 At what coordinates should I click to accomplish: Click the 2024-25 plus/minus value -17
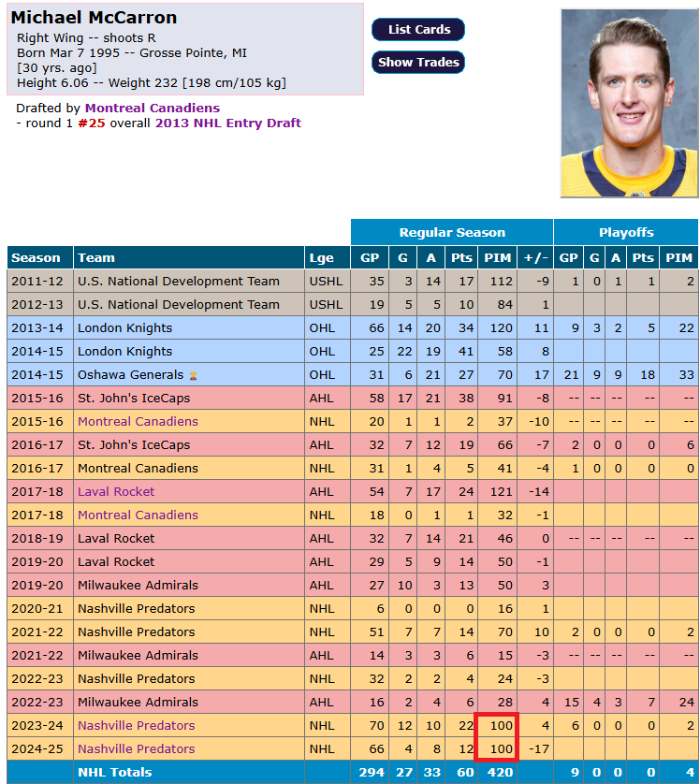pyautogui.click(x=538, y=749)
